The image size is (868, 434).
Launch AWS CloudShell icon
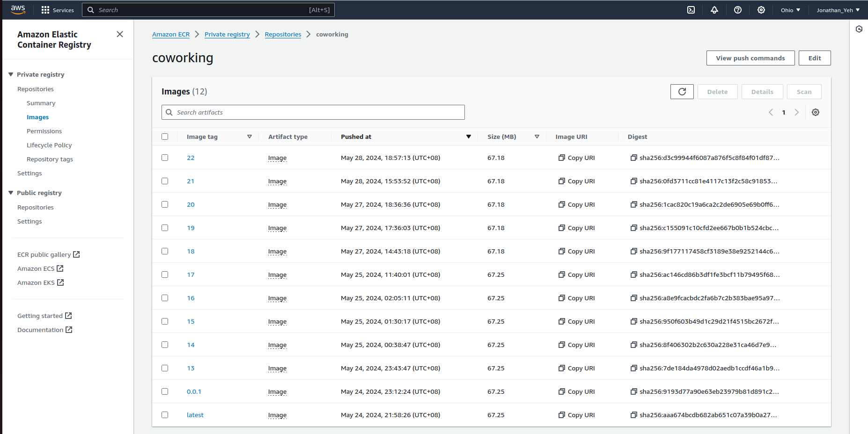[691, 10]
